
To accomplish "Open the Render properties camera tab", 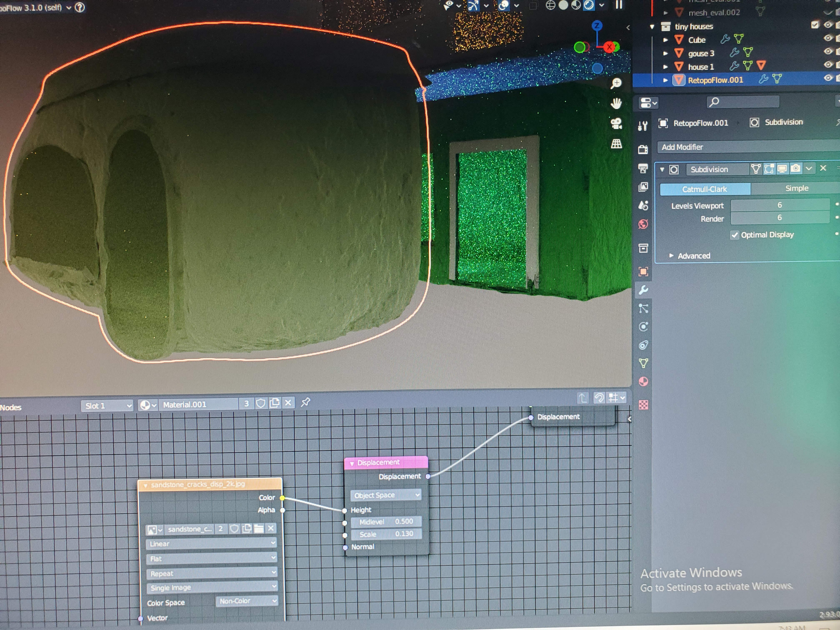I will 642,149.
